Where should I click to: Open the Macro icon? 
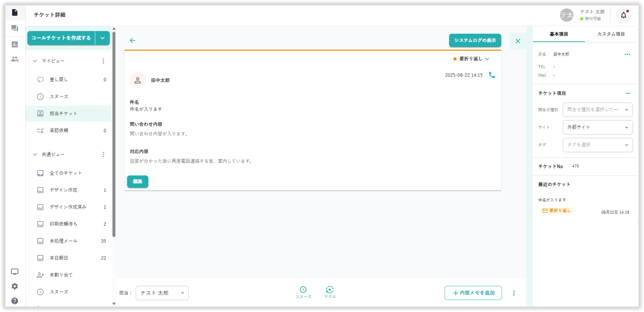click(330, 290)
